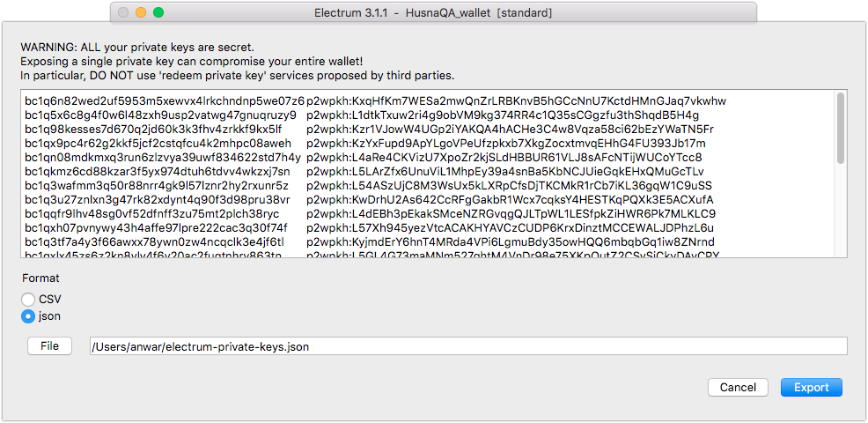Image resolution: width=868 pixels, height=423 pixels.
Task: Select the CSV format radio button
Action: (x=28, y=300)
